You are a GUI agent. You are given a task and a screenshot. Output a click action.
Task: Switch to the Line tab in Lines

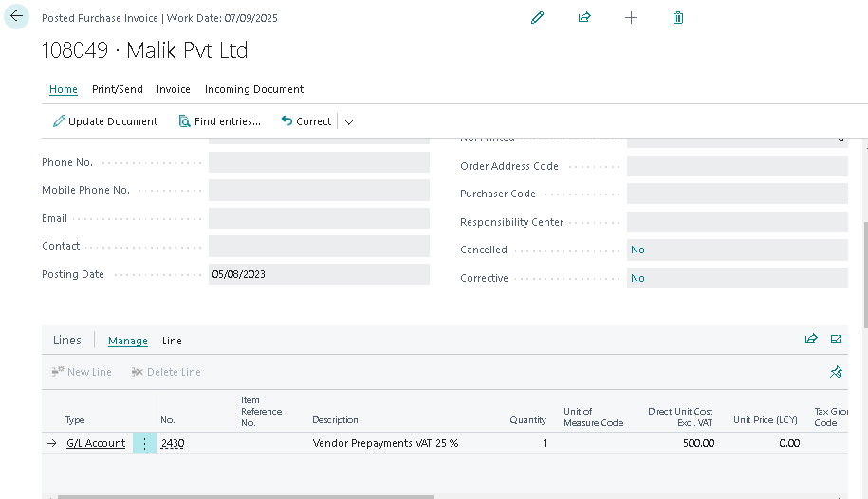tap(172, 341)
